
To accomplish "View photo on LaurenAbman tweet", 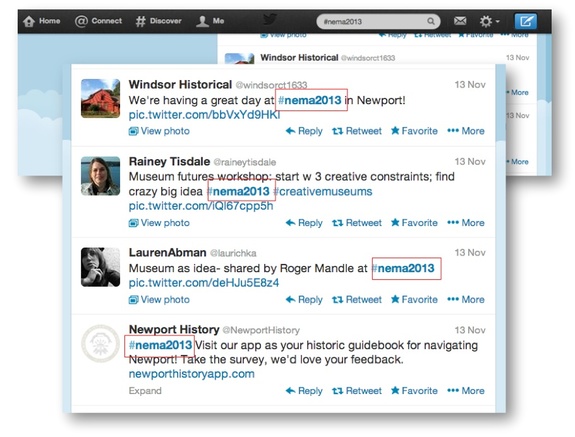I will [159, 300].
